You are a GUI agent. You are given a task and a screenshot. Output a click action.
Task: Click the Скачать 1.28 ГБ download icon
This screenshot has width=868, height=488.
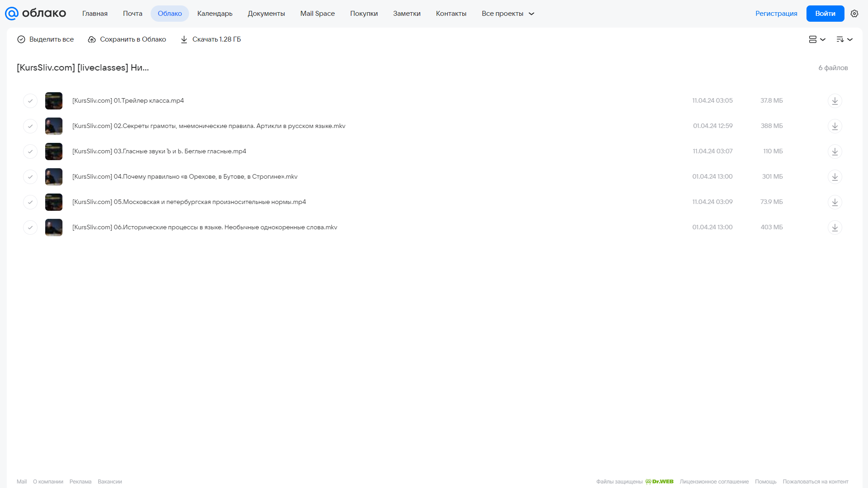point(184,39)
